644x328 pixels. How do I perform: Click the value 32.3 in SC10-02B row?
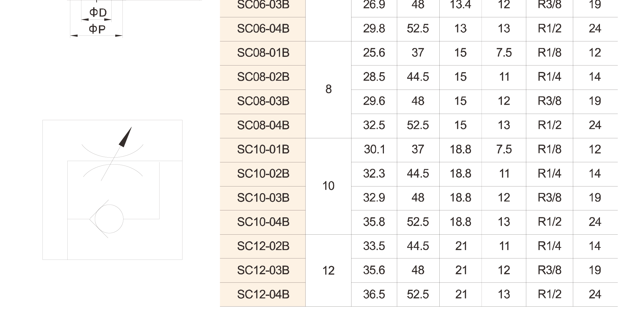374,174
